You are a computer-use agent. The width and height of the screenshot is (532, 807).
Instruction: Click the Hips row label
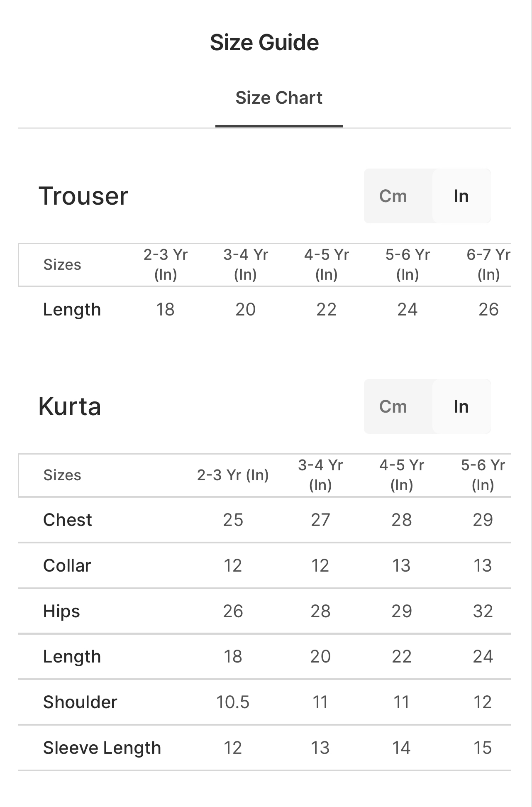click(x=61, y=611)
